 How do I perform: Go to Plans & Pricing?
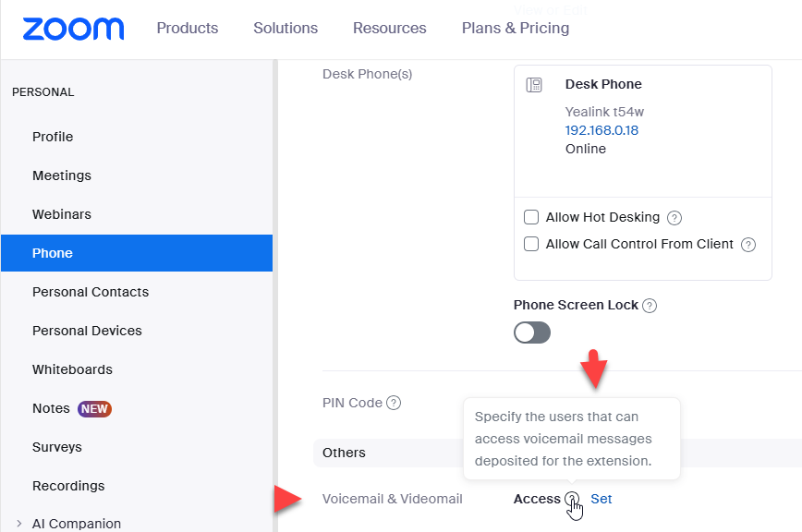pyautogui.click(x=516, y=28)
